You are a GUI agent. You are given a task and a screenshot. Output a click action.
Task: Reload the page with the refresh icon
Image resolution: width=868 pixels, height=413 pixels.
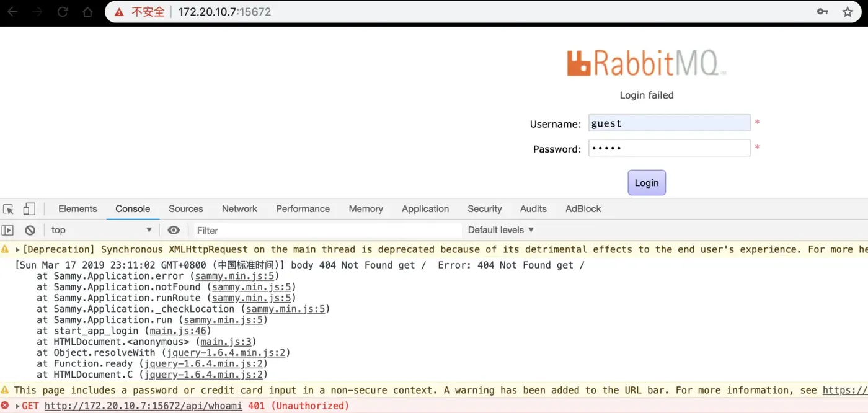click(x=63, y=12)
